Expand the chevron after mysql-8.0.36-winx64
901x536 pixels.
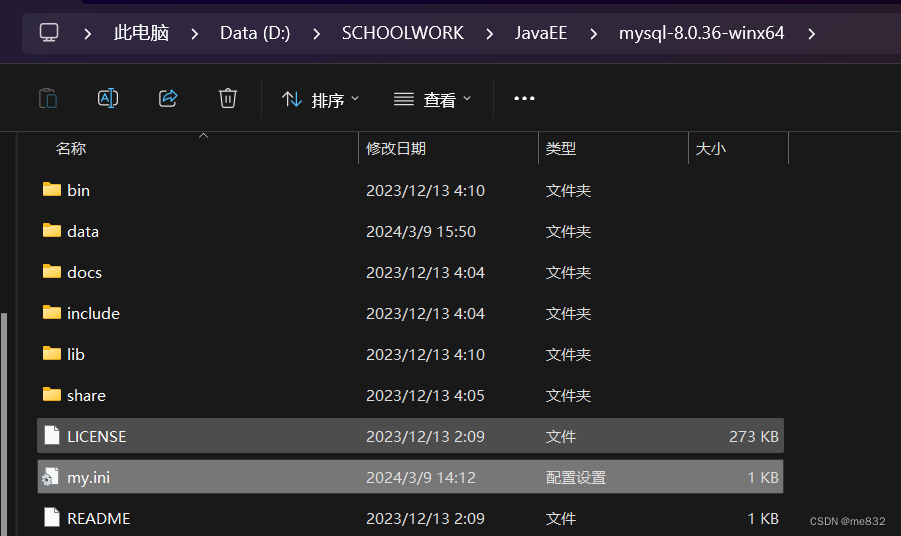point(811,34)
